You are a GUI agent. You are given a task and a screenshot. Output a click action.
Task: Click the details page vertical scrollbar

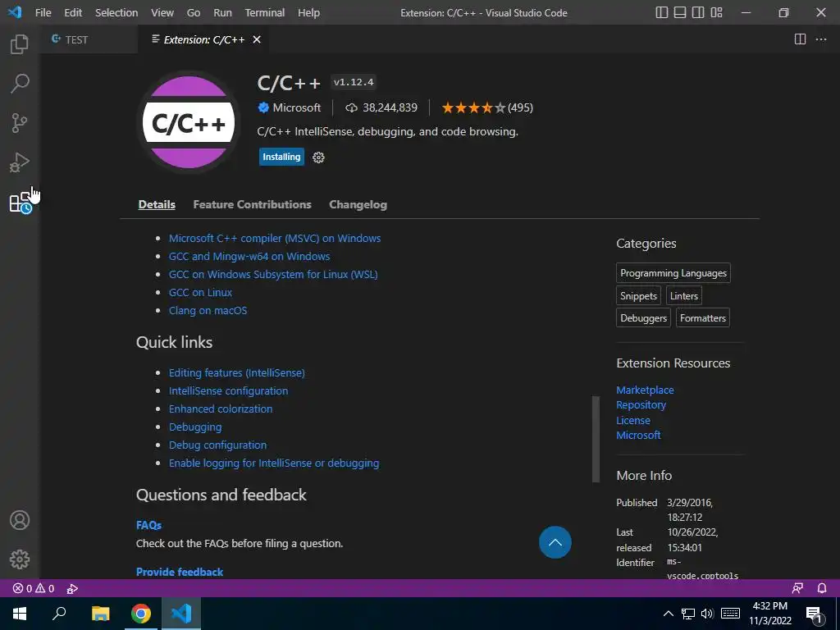pyautogui.click(x=596, y=440)
